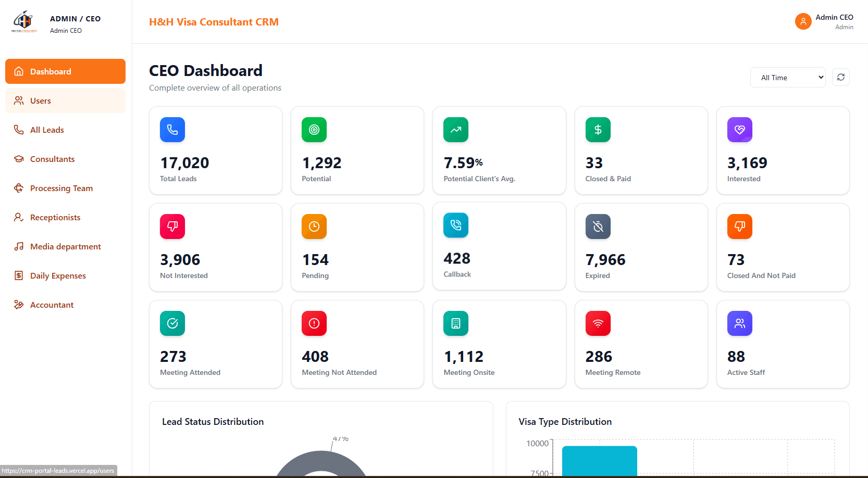Select Processing Team in sidebar
868x478 pixels.
[65, 188]
